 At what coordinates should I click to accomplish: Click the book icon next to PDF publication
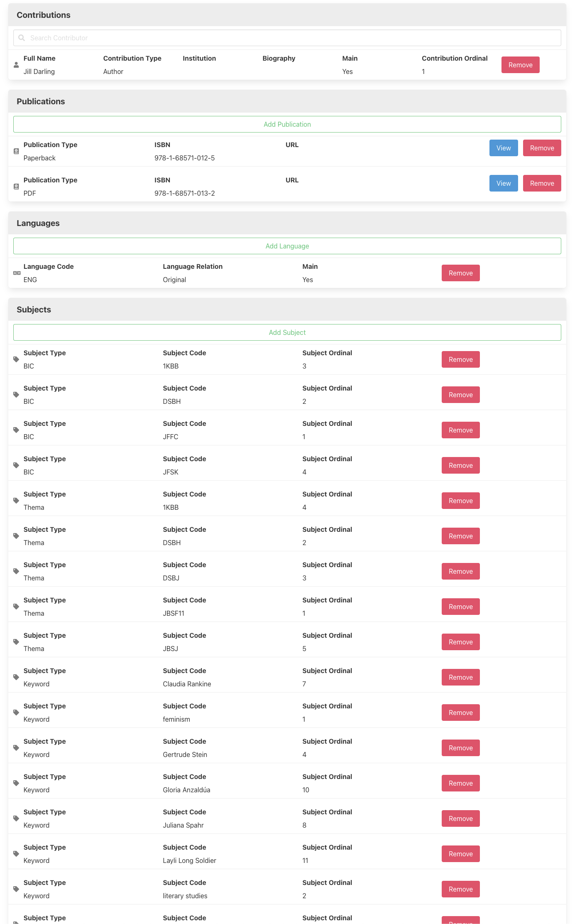click(x=16, y=187)
